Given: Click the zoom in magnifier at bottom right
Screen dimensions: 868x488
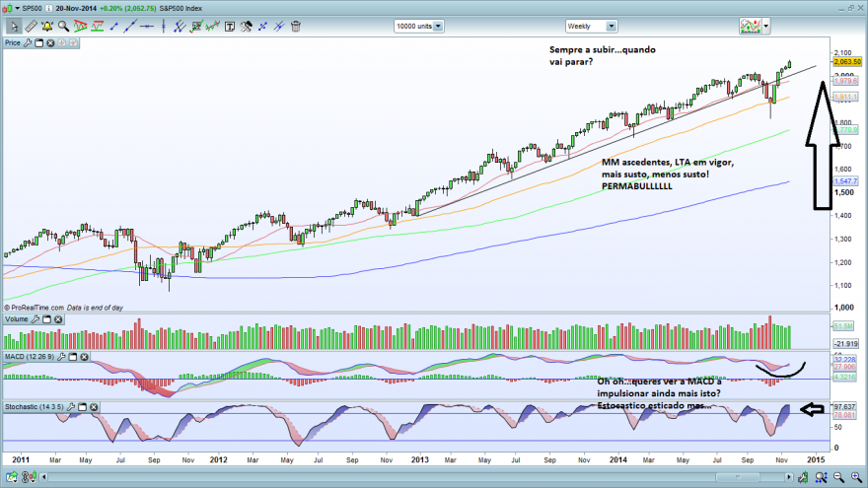Looking at the screenshot, I should [856, 477].
